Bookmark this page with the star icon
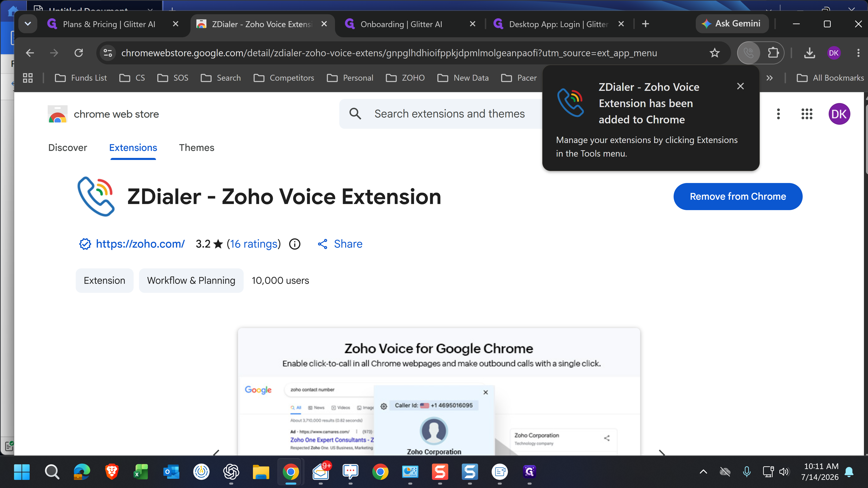 (715, 53)
